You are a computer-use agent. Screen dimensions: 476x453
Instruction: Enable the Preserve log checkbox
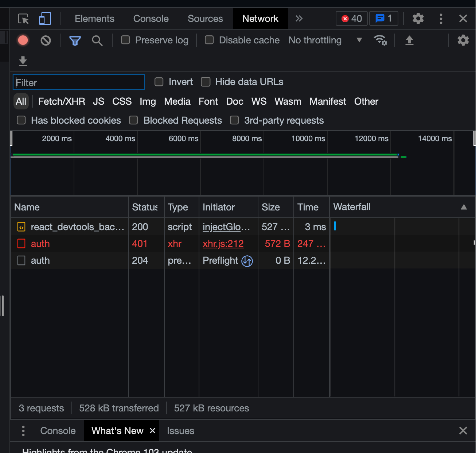(125, 40)
